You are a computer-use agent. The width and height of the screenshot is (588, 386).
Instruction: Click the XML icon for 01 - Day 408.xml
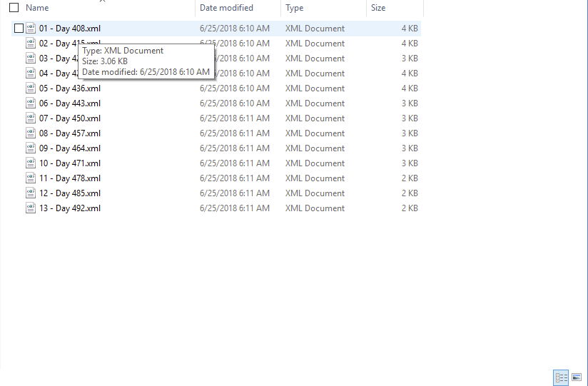click(31, 28)
